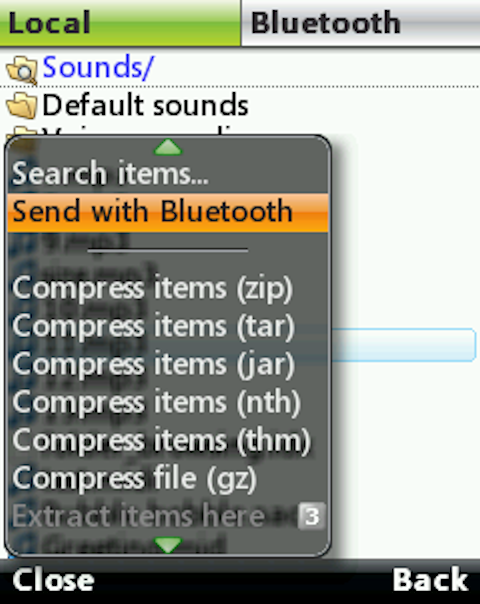
Task: Click the shortcut 3 key badge
Action: pyautogui.click(x=312, y=516)
